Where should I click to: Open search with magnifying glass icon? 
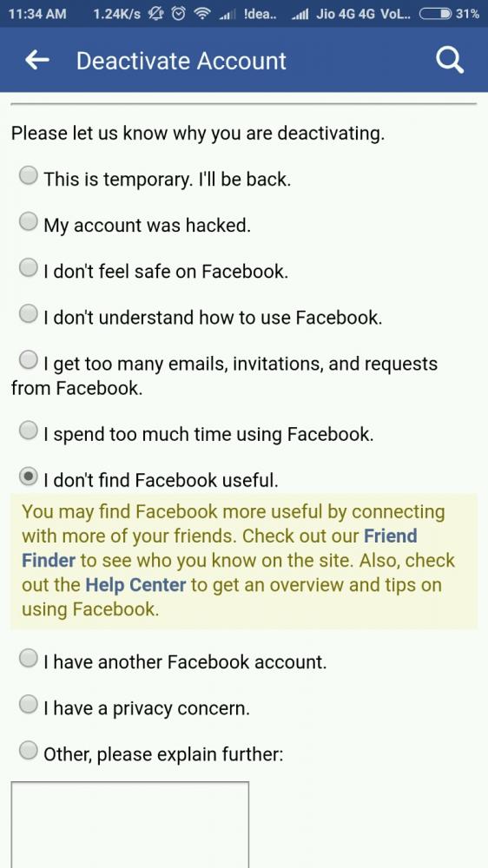(449, 60)
